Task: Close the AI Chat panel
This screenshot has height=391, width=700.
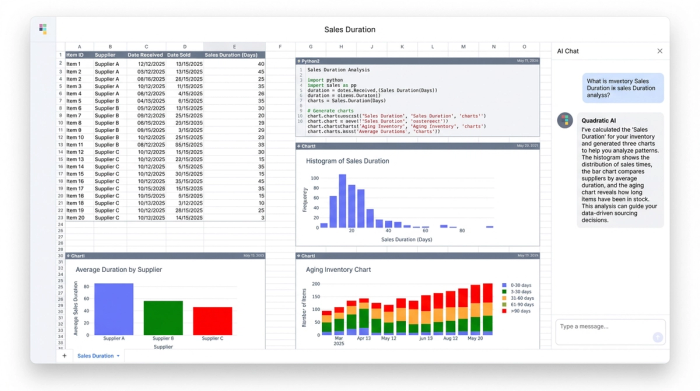Action: point(660,51)
